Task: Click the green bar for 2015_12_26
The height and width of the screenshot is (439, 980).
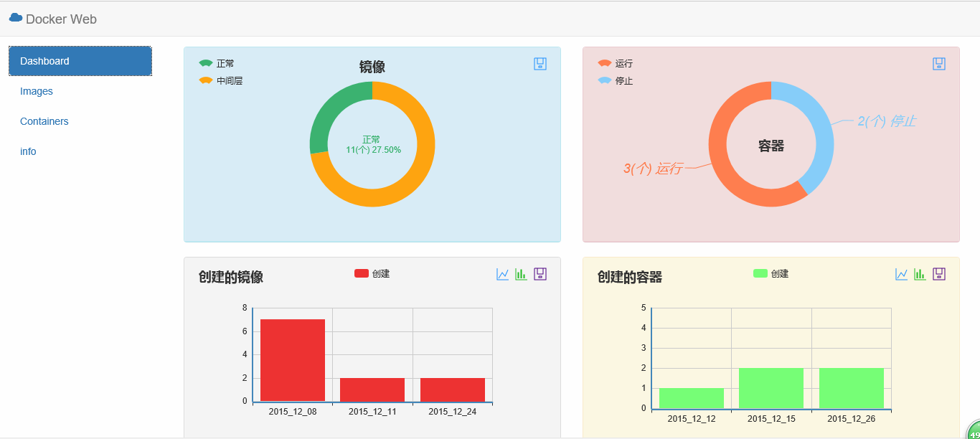Action: pyautogui.click(x=852, y=388)
